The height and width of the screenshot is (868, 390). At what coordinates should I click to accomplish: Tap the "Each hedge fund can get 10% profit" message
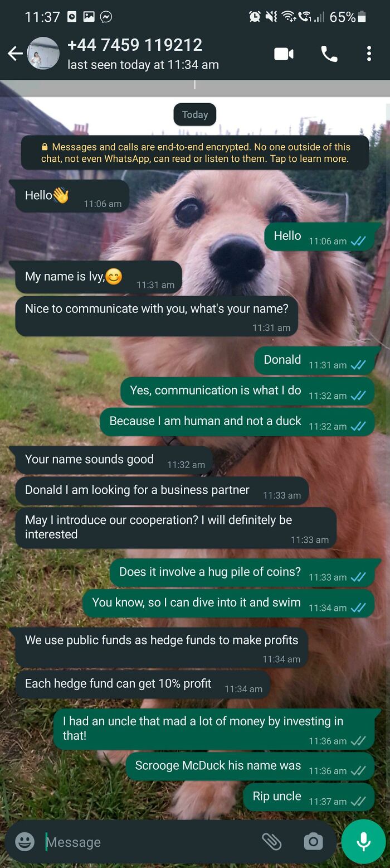143,684
